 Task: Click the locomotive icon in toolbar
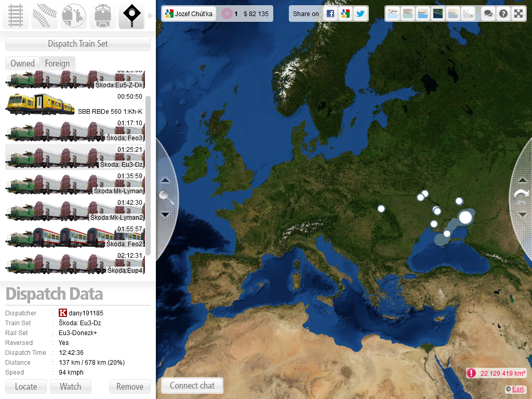pyautogui.click(x=102, y=16)
